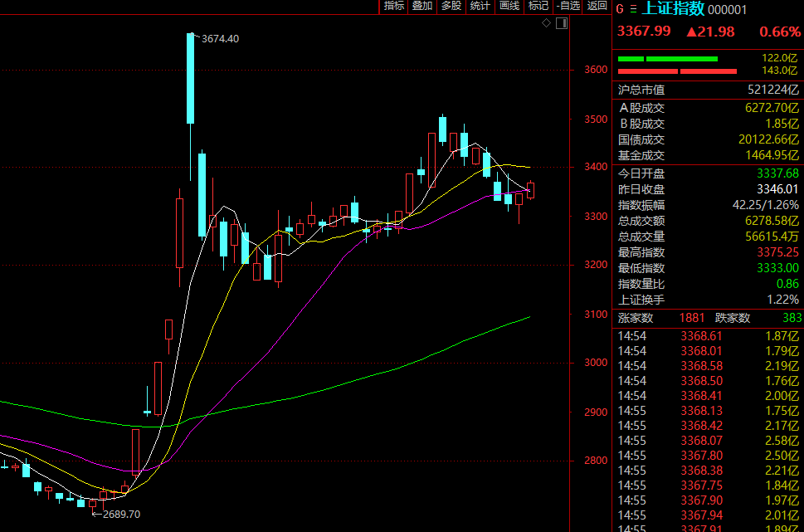The image size is (804, 532).
Task: Click the 3674.40 high price marker
Action: (219, 39)
